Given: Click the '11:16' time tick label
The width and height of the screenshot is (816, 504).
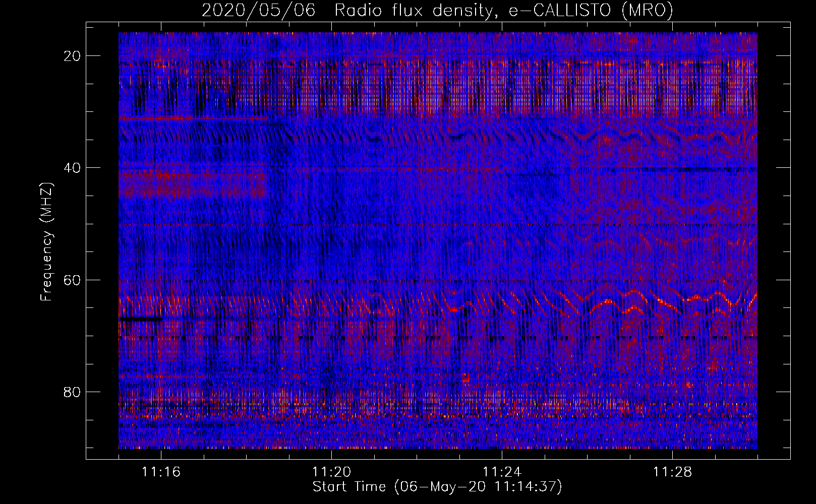Looking at the screenshot, I should click(x=161, y=472).
